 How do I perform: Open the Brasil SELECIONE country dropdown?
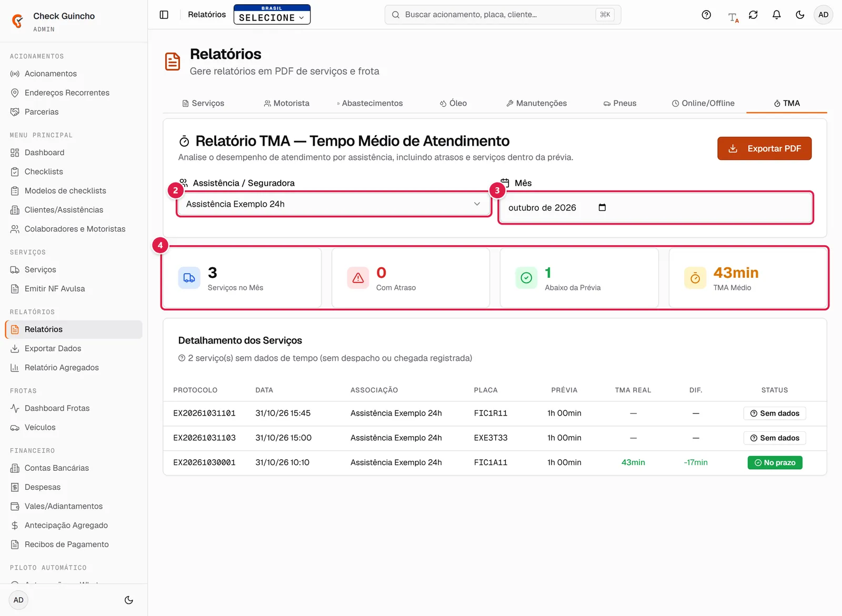tap(272, 15)
